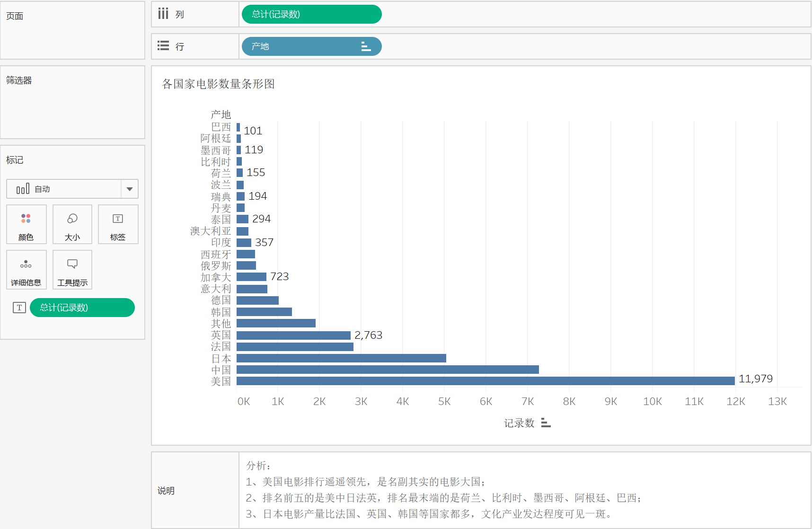
Task: Open the 颜色 (Color) mark property
Action: point(26,224)
